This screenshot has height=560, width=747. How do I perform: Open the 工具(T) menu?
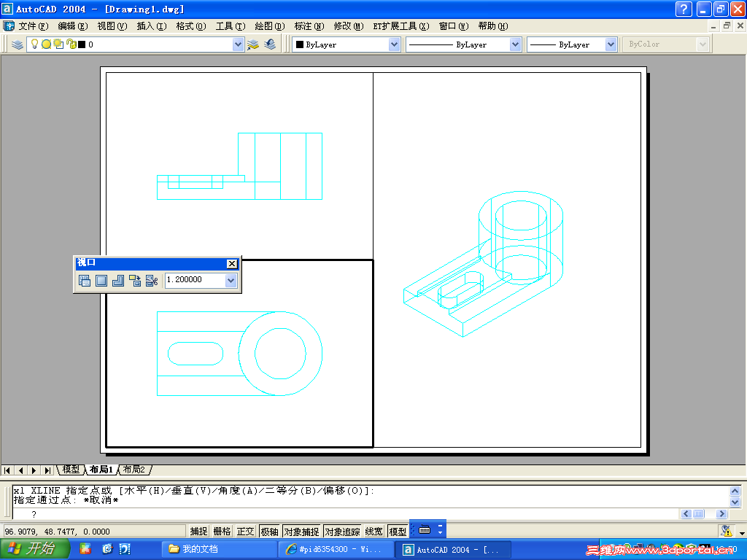coord(230,26)
